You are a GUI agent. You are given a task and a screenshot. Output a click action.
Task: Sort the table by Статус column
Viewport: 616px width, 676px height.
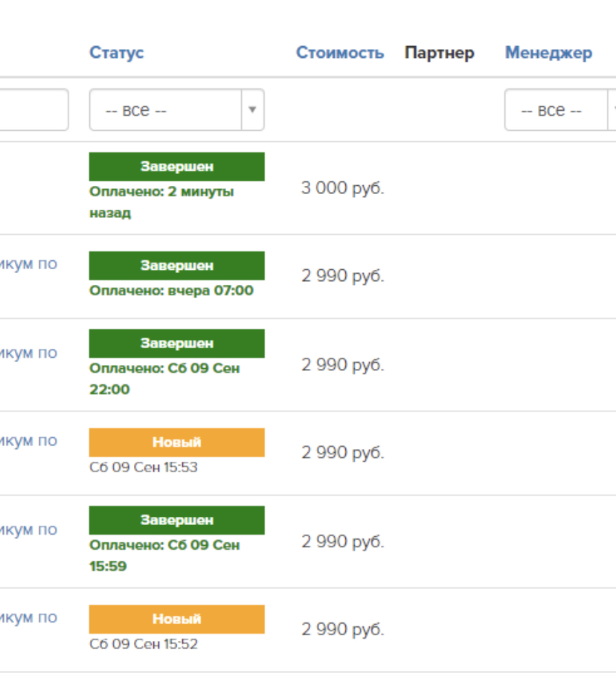pyautogui.click(x=117, y=53)
